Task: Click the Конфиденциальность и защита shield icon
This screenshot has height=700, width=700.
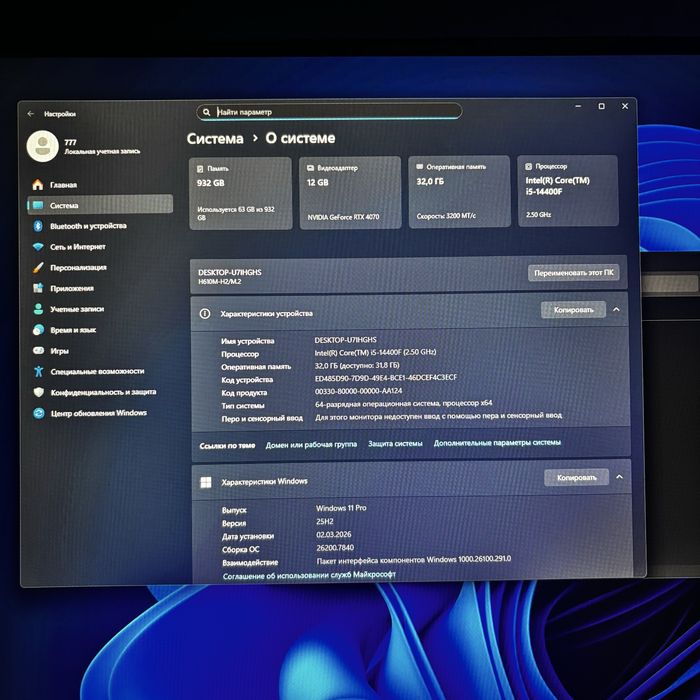Action: (x=39, y=392)
